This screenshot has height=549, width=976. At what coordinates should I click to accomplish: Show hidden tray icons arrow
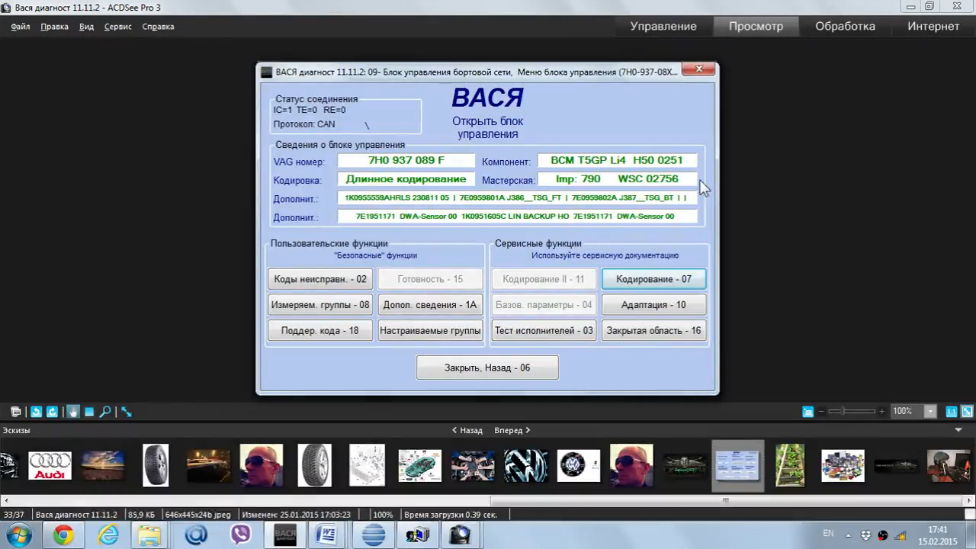pos(848,535)
